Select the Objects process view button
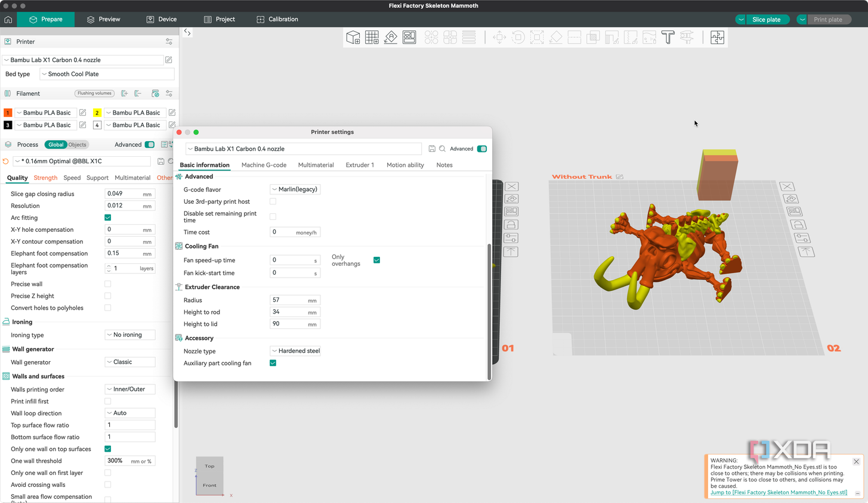The height and width of the screenshot is (503, 868). 77,145
